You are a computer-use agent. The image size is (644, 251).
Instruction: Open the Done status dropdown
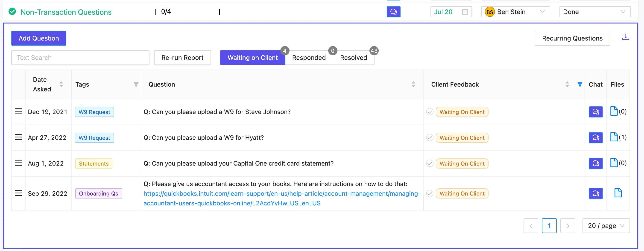[x=594, y=12]
